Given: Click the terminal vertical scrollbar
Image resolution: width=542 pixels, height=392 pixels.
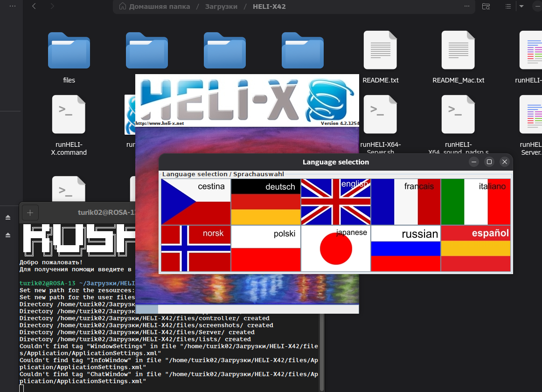Looking at the screenshot, I should (322, 352).
